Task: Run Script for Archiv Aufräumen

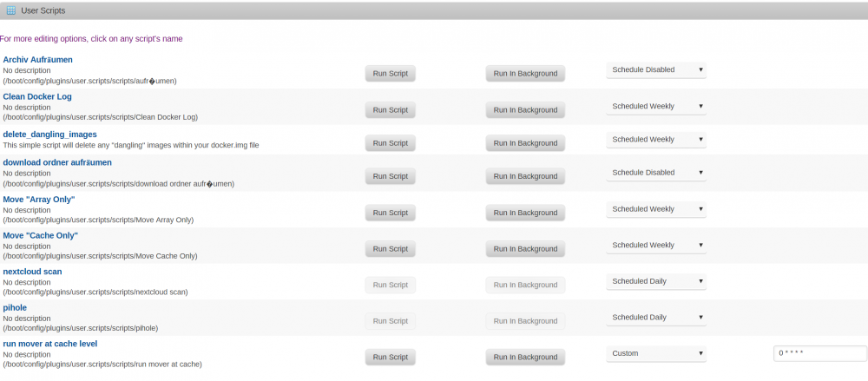Action: (391, 73)
